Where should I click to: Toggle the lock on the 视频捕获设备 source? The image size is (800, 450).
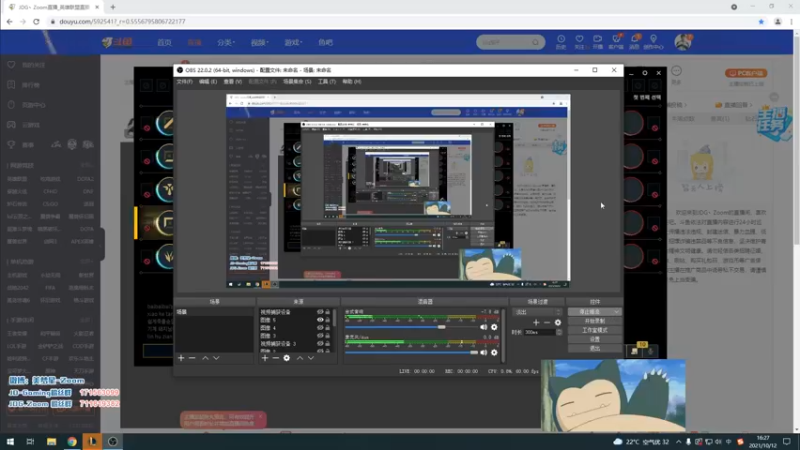click(328, 312)
